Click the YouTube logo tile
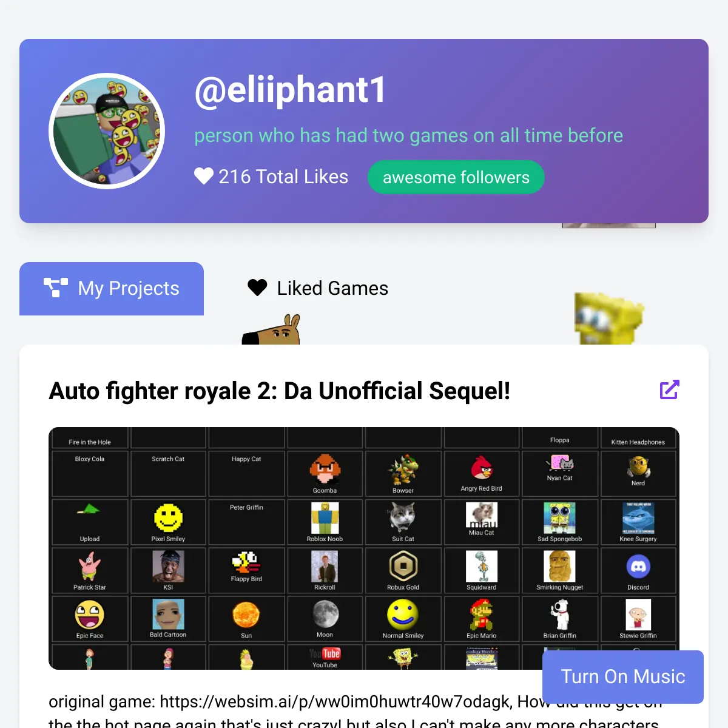The height and width of the screenshot is (728, 728). click(x=325, y=654)
